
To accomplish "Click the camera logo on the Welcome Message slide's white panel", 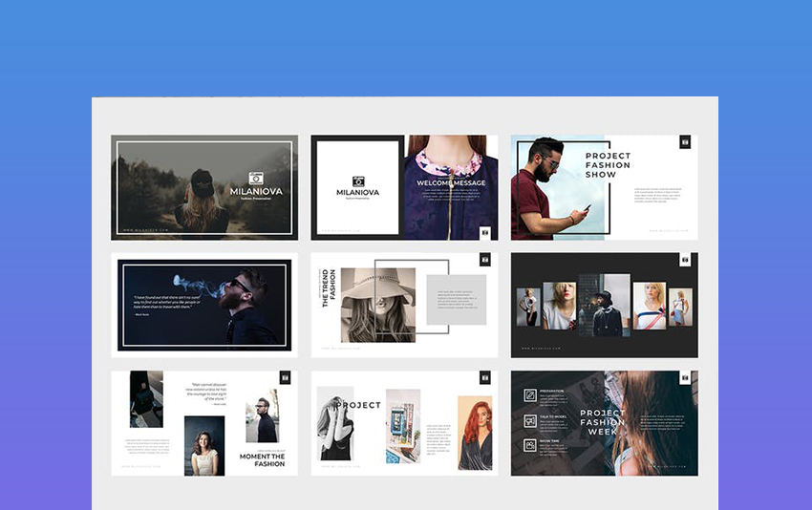I will click(358, 181).
